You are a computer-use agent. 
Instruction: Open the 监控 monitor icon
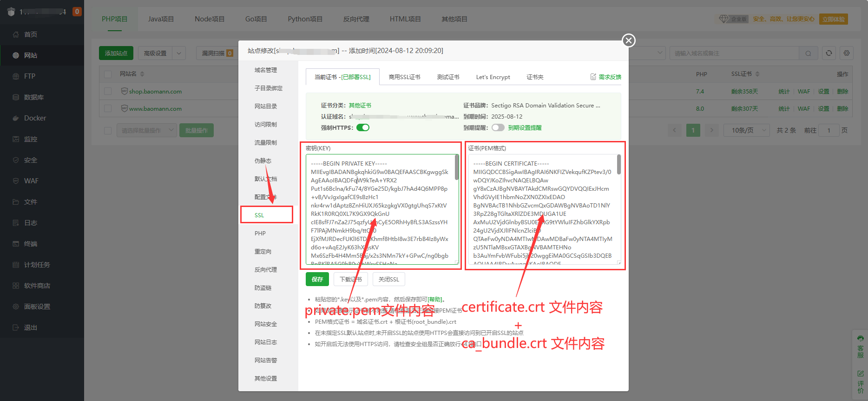(16, 139)
